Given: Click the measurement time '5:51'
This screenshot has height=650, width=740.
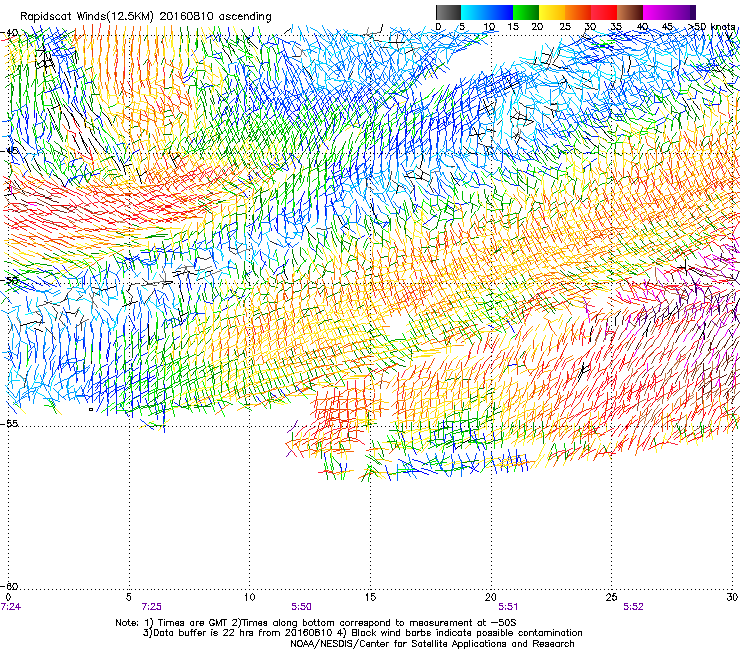Looking at the screenshot, I should pyautogui.click(x=508, y=607).
